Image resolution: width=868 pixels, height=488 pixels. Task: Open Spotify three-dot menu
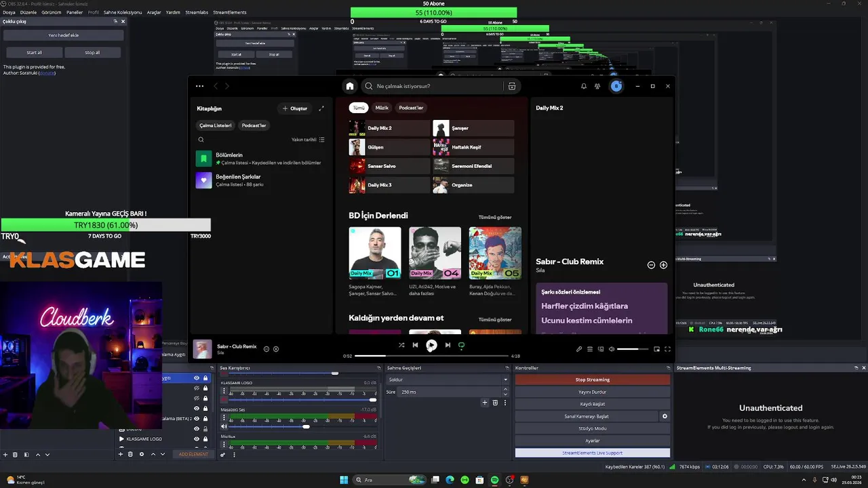(x=199, y=86)
